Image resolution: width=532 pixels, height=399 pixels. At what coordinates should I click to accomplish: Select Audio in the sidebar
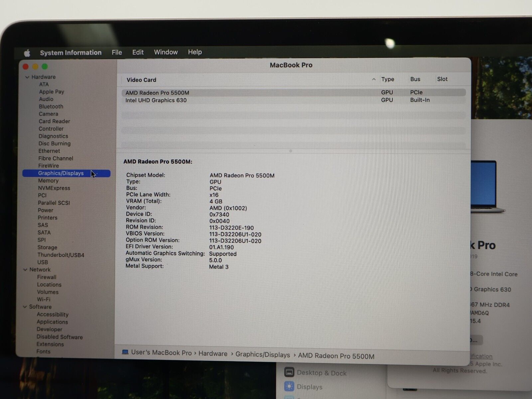click(x=46, y=99)
